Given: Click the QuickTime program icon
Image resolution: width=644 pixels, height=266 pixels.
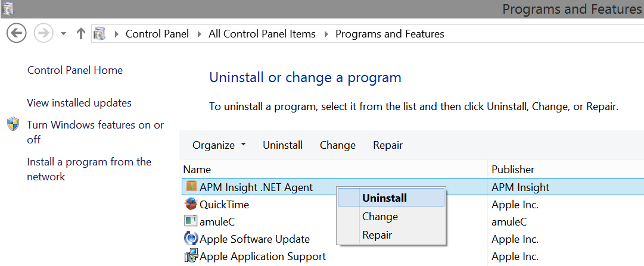Looking at the screenshot, I should coord(191,204).
